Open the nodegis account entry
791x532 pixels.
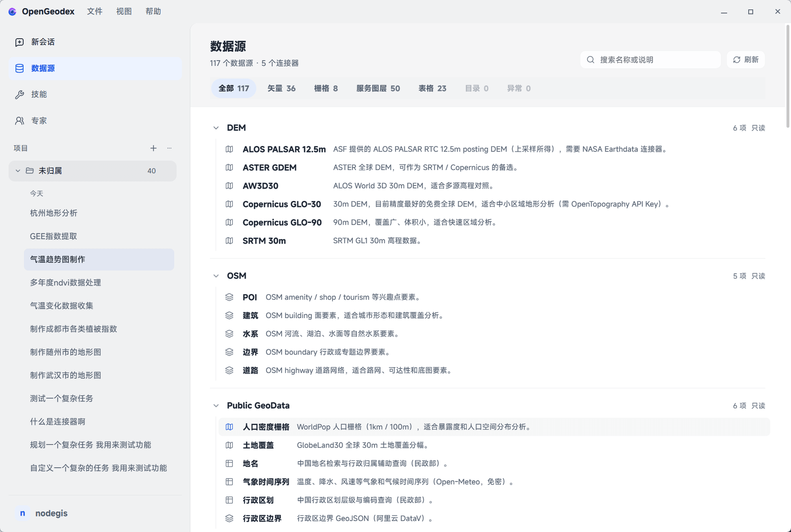pyautogui.click(x=95, y=513)
